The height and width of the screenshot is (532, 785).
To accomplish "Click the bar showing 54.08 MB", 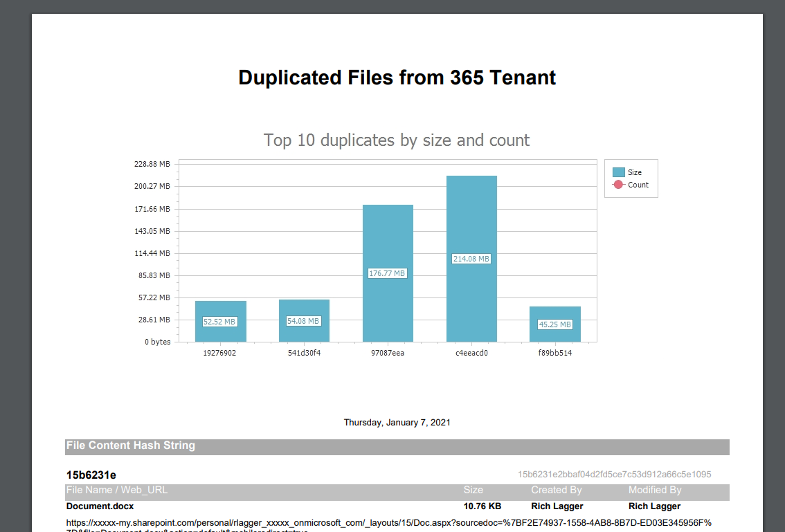I will pos(304,320).
